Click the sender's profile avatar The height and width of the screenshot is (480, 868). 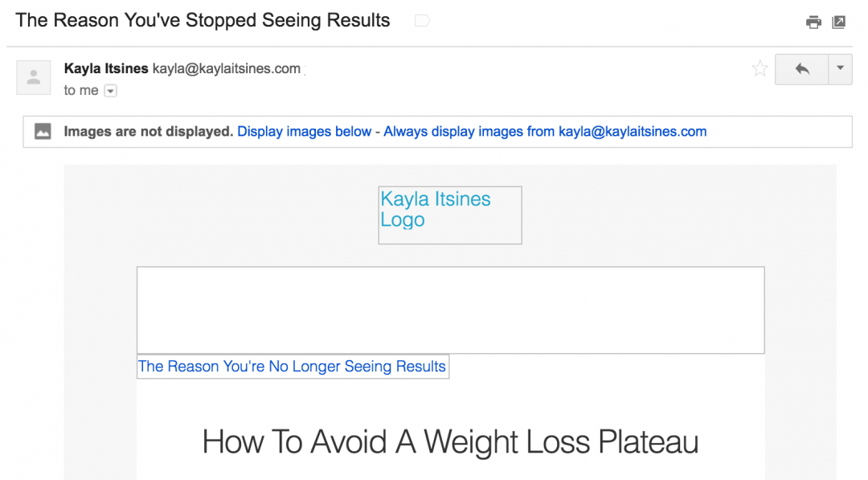point(34,77)
